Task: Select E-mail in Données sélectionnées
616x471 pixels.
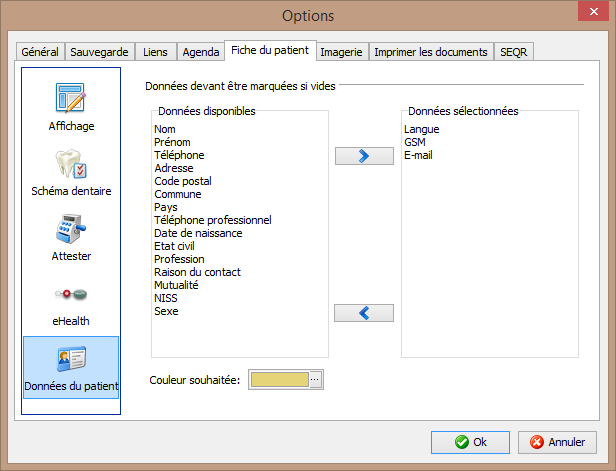Action: tap(418, 155)
